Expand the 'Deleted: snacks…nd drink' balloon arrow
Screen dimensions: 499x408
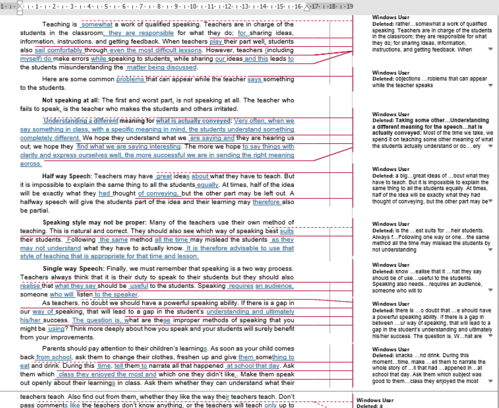[x=490, y=381]
